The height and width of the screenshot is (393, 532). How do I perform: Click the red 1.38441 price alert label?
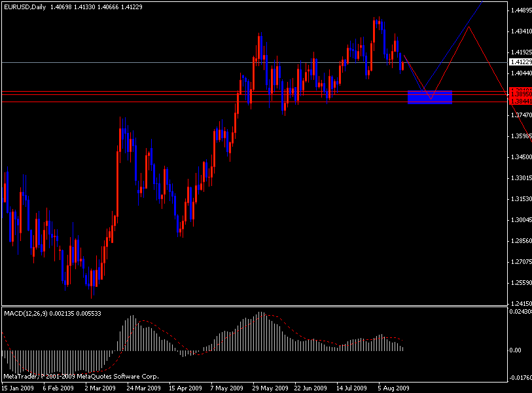click(520, 102)
